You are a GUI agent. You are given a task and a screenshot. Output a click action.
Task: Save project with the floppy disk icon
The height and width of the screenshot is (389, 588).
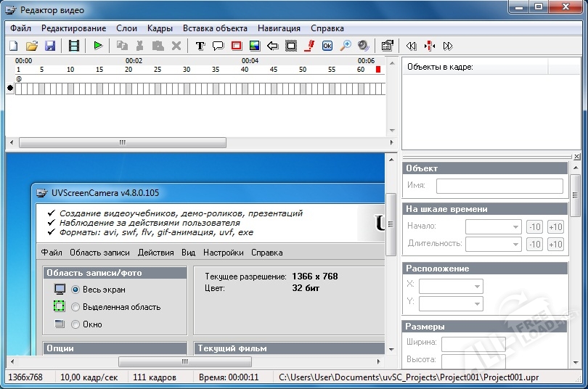[x=50, y=46]
